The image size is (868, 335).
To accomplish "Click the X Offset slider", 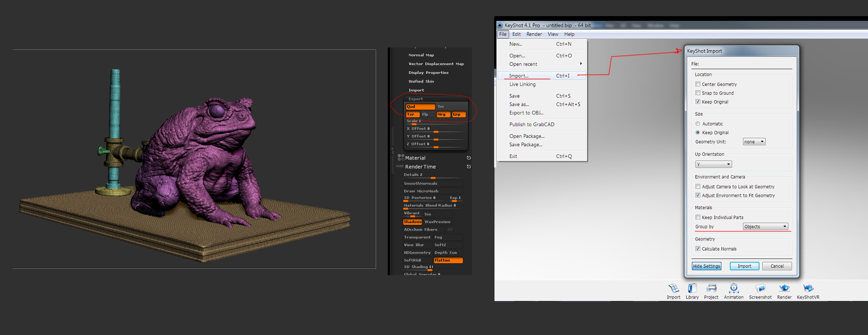I will click(x=436, y=129).
